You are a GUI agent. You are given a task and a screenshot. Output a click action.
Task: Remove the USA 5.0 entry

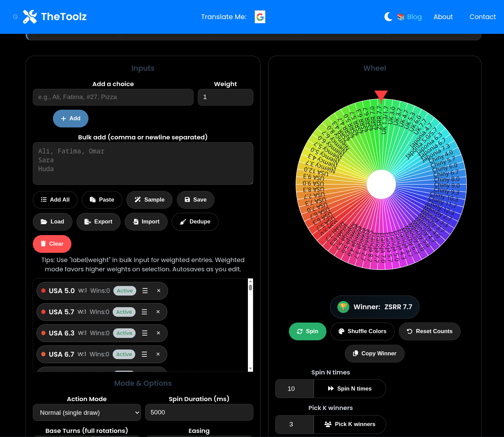click(159, 291)
